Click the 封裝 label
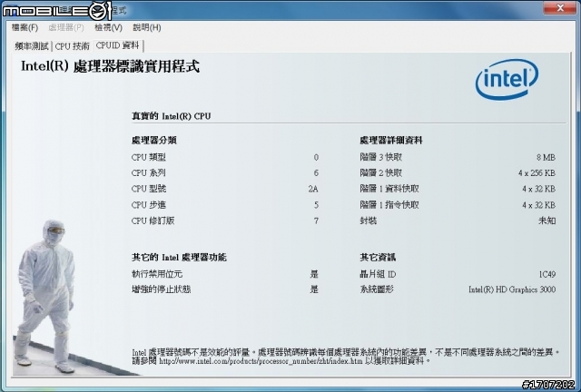The image size is (581, 392). [x=369, y=220]
